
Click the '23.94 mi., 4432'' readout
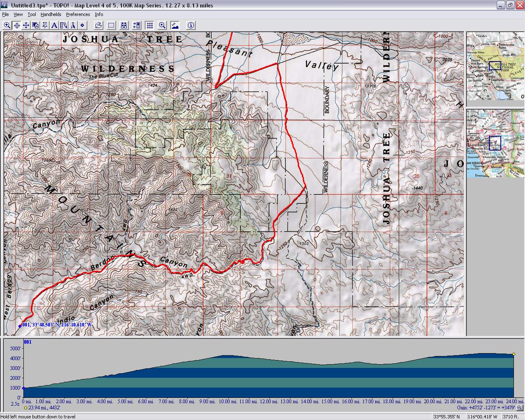[x=44, y=408]
